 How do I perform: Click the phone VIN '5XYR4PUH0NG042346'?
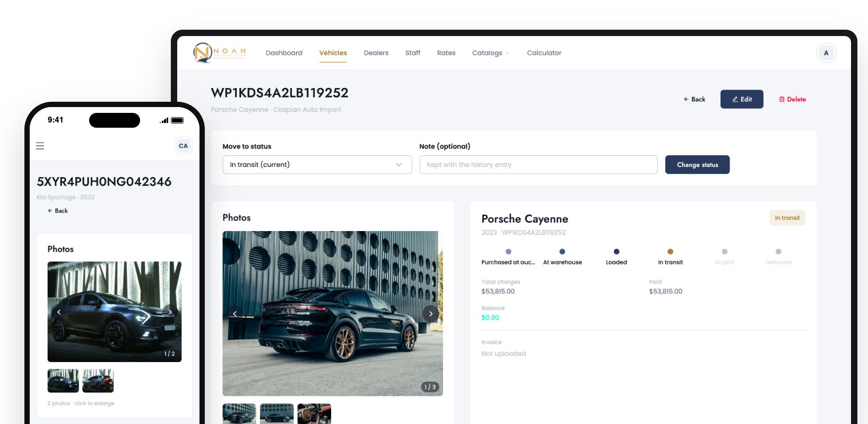[104, 182]
